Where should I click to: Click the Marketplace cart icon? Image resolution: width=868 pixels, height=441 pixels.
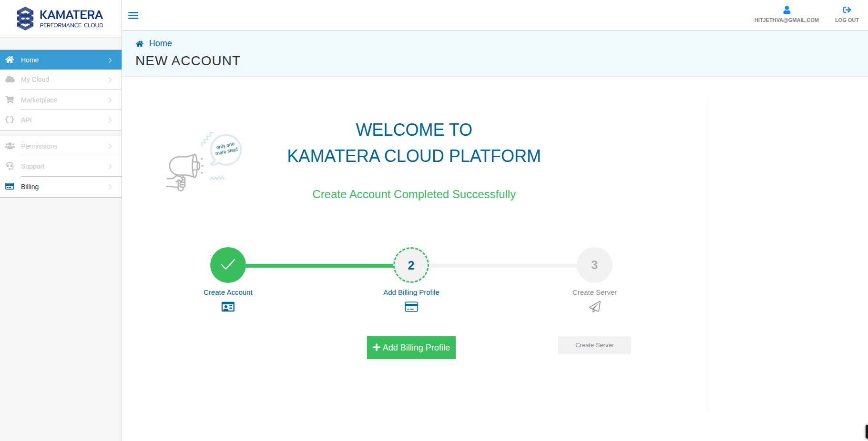click(10, 100)
